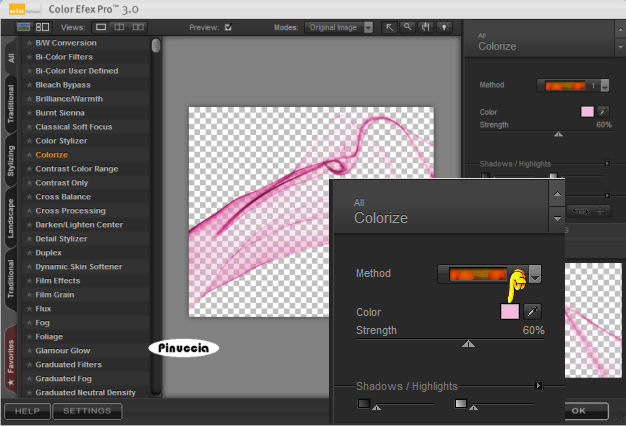Click the thumbnail layout icon beside preview icon
Viewport: 626px width, 426px height.
[x=42, y=27]
